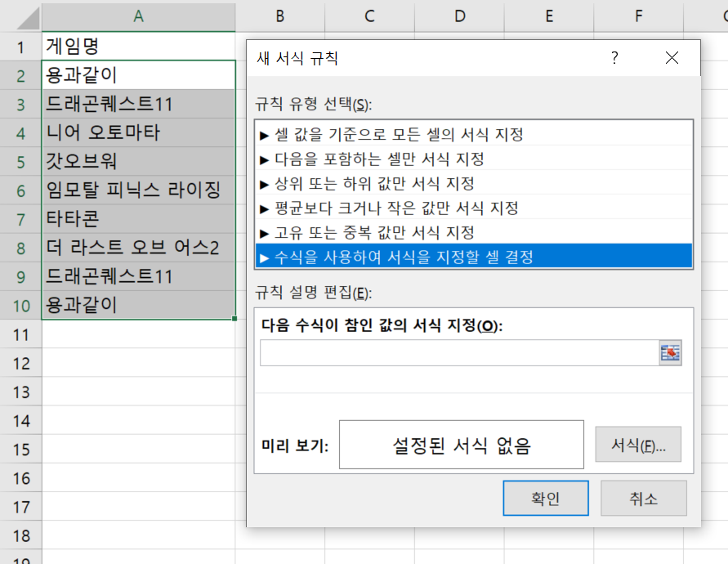The width and height of the screenshot is (728, 564).
Task: Select rule type 고유 또는 중복 값만 서식 지정
Action: (x=474, y=232)
